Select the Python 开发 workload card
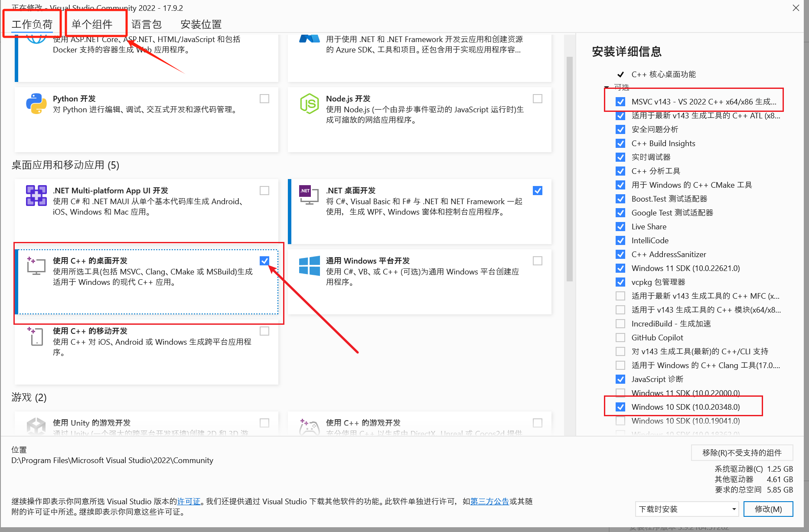The height and width of the screenshot is (532, 809). [x=147, y=120]
